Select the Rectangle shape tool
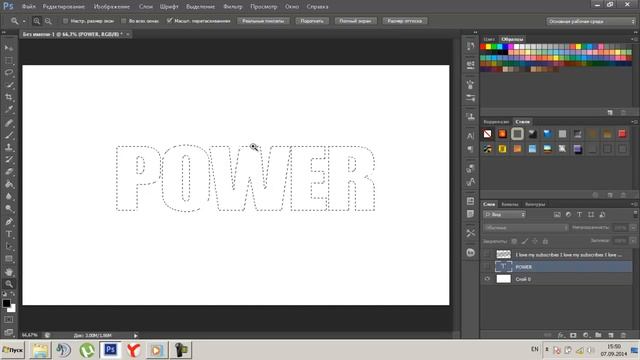The image size is (640, 360). (9, 259)
